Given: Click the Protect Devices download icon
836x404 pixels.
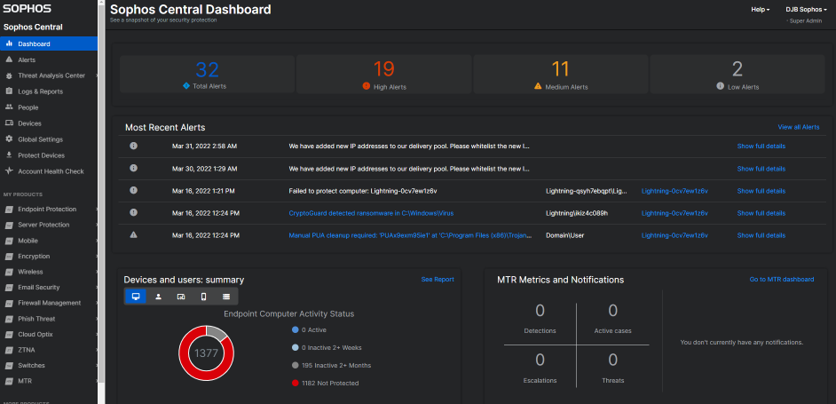Looking at the screenshot, I should [9, 155].
